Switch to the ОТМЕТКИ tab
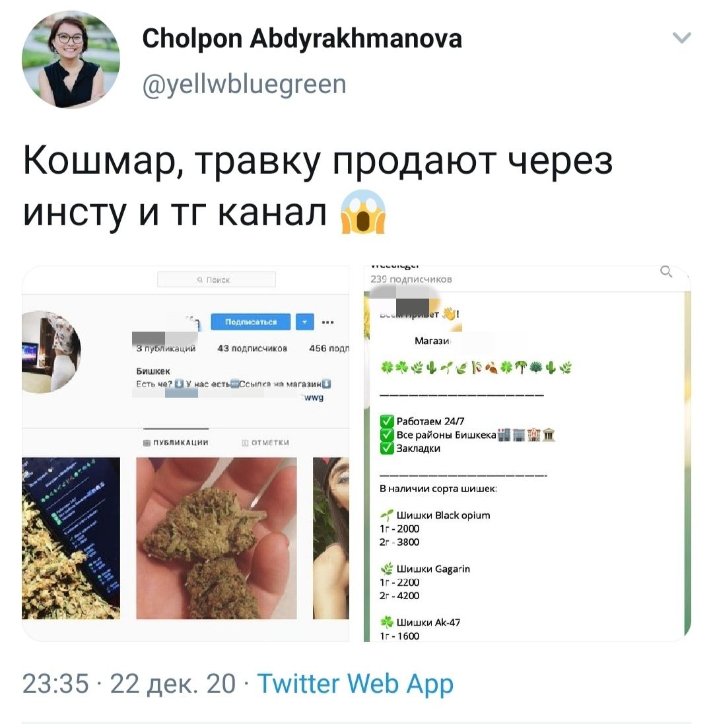 [266, 443]
